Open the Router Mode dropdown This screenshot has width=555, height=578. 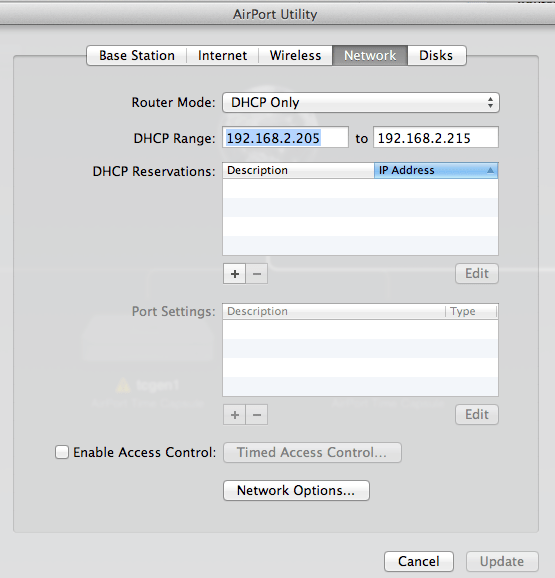(x=361, y=102)
